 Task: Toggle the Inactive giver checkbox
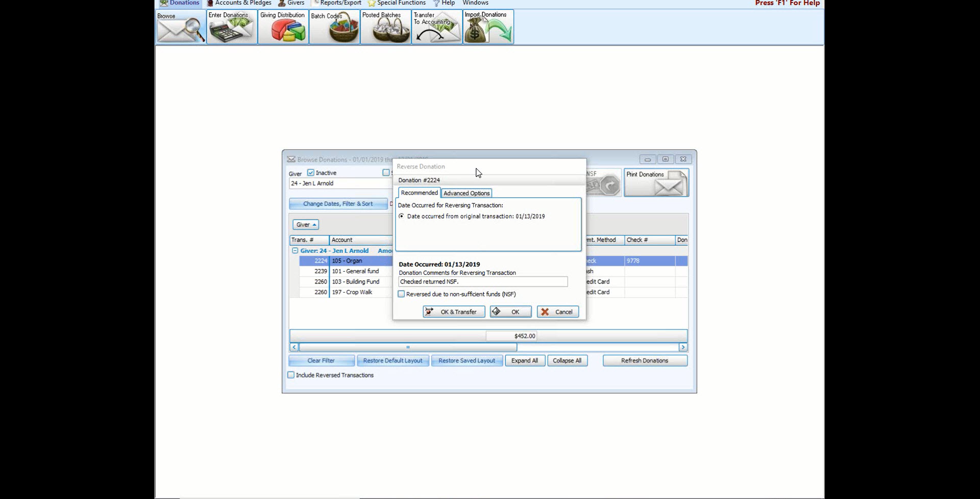(311, 173)
